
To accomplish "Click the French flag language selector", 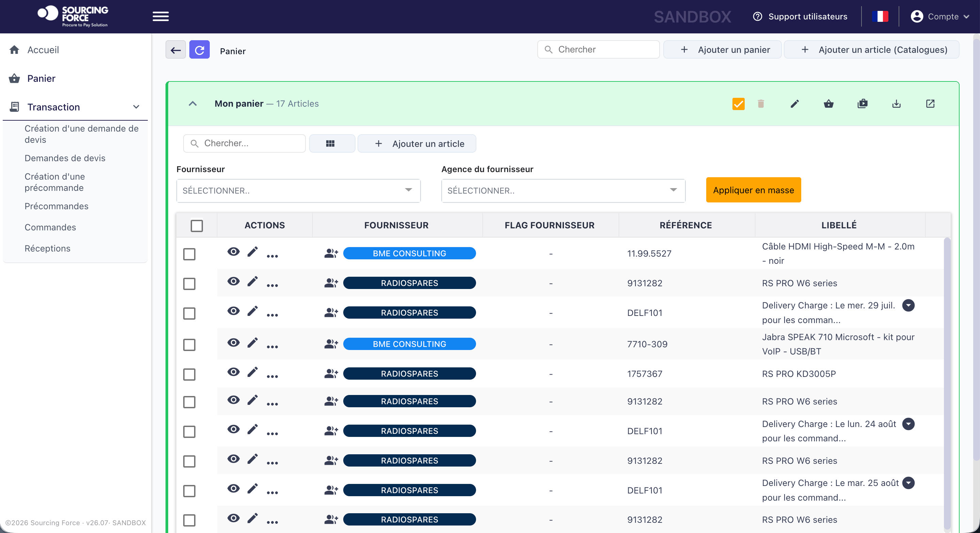I will 880,16.
